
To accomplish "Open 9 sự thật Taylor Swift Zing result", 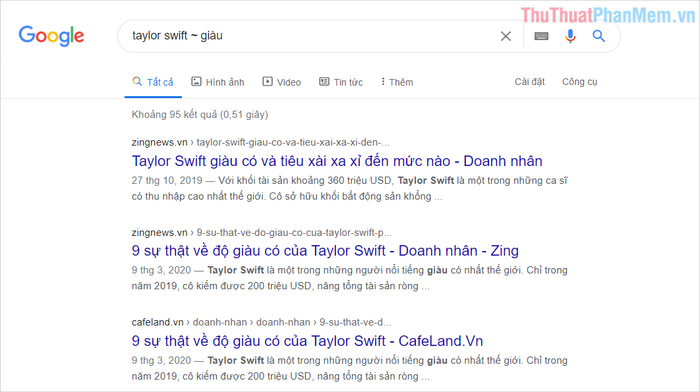I will coord(325,251).
